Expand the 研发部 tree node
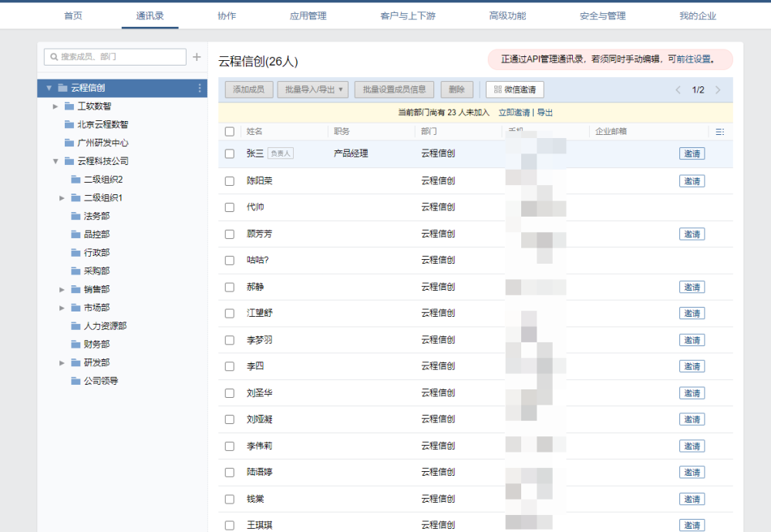Viewport: 771px width, 532px height. click(x=62, y=363)
